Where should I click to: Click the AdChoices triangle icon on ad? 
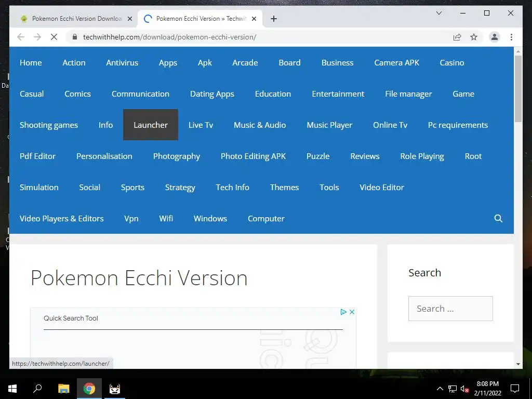coord(343,312)
